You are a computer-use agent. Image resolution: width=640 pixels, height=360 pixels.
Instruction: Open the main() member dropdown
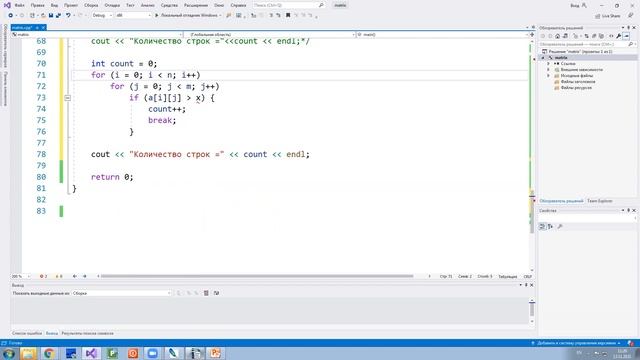(x=442, y=35)
